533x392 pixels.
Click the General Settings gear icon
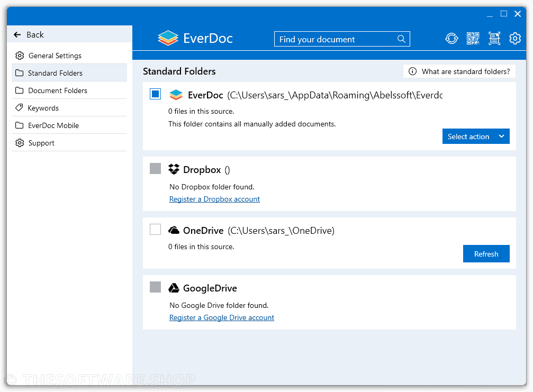[20, 56]
